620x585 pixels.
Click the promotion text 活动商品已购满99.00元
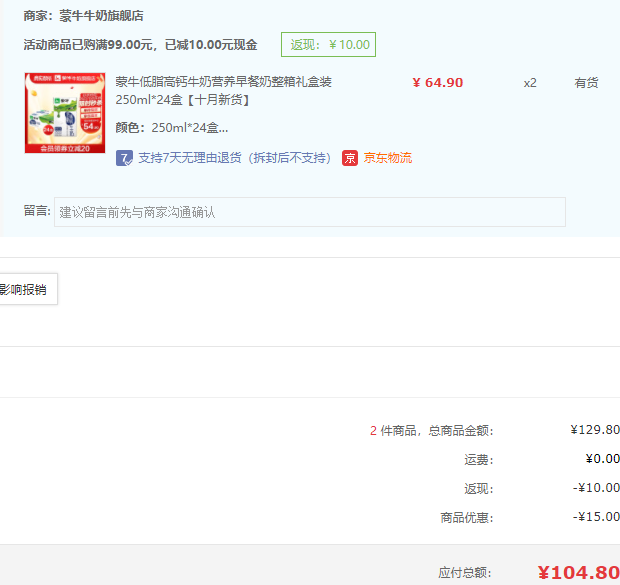pos(88,45)
